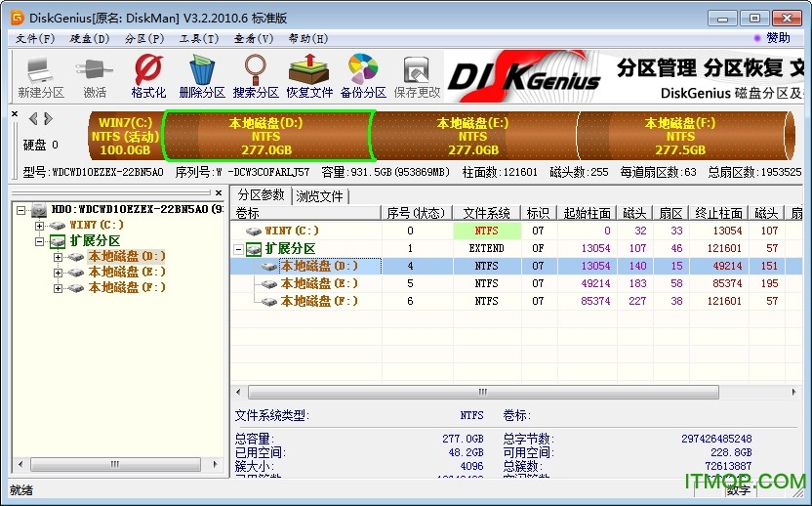Open 搜索分区 (search partition) magnifier tool
The height and width of the screenshot is (506, 812).
(x=256, y=76)
